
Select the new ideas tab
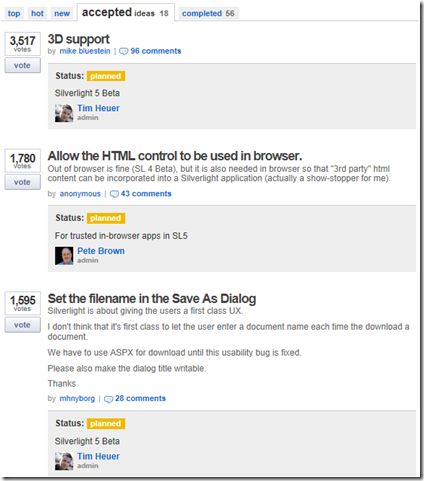click(x=62, y=13)
